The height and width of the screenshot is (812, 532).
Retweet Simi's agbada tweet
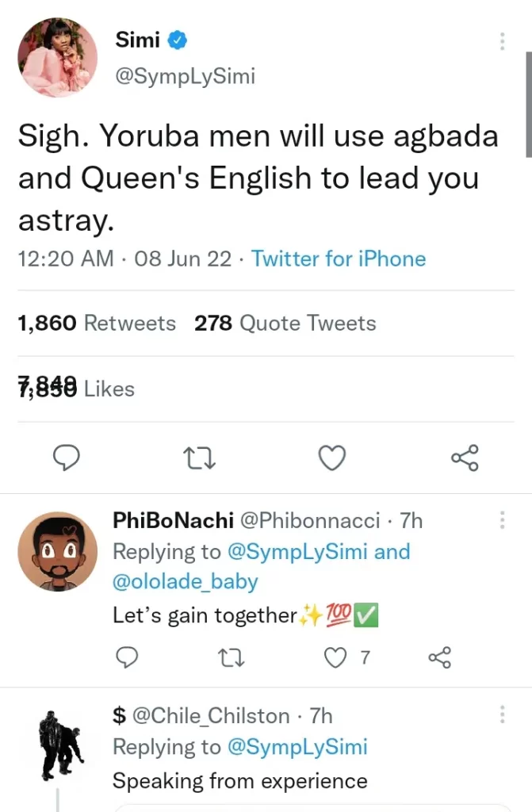199,458
